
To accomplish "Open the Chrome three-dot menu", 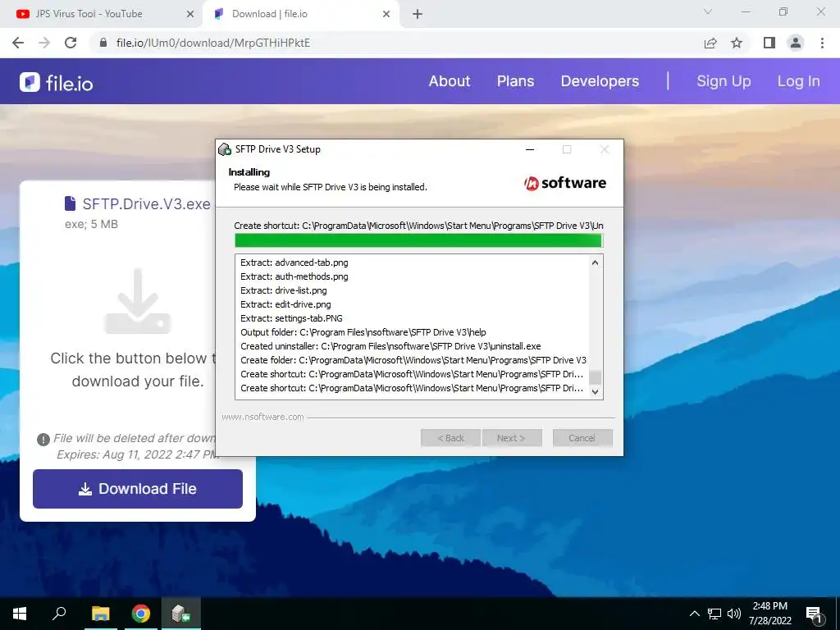I will [x=822, y=43].
